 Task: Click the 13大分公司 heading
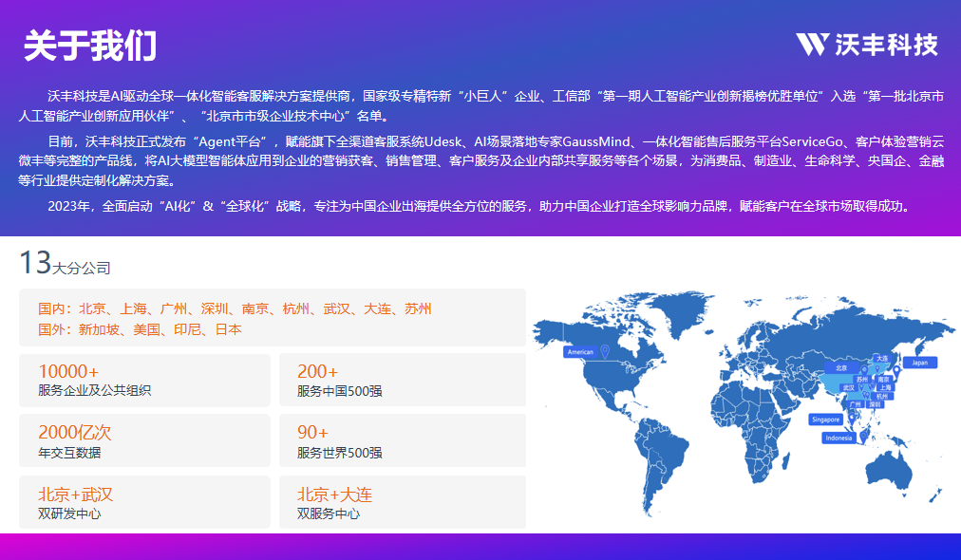(x=65, y=264)
